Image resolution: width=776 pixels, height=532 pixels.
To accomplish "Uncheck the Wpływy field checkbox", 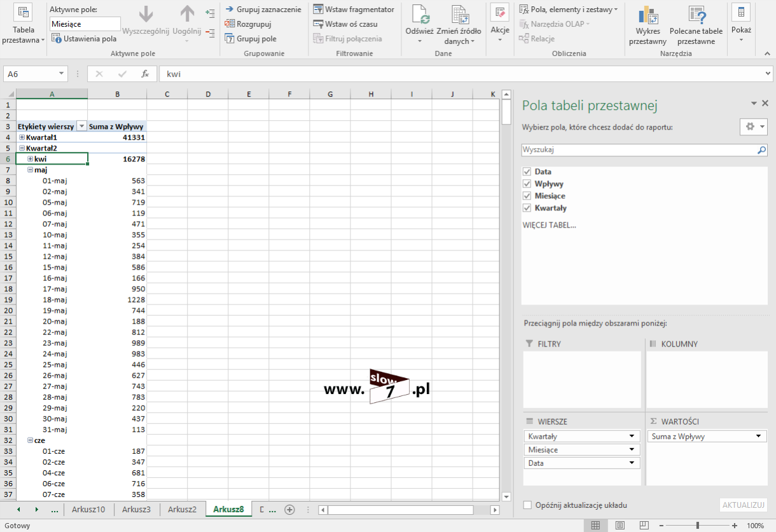I will coord(527,184).
